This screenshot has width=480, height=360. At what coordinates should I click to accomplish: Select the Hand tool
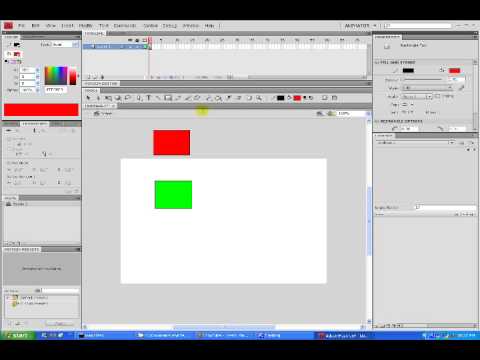(249, 98)
